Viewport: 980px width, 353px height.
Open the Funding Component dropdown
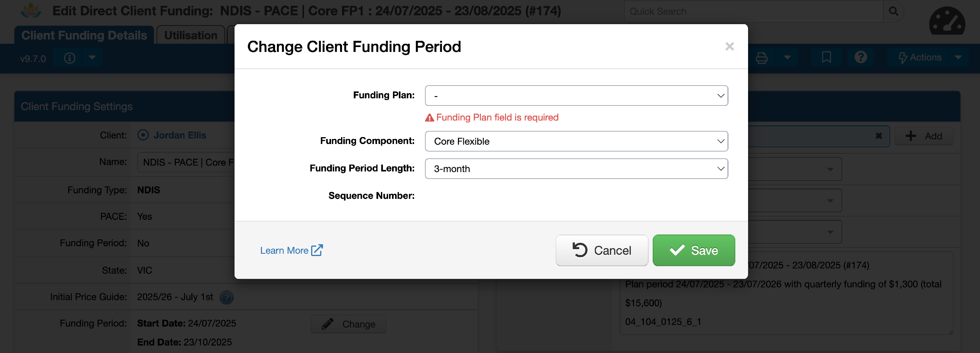[576, 141]
